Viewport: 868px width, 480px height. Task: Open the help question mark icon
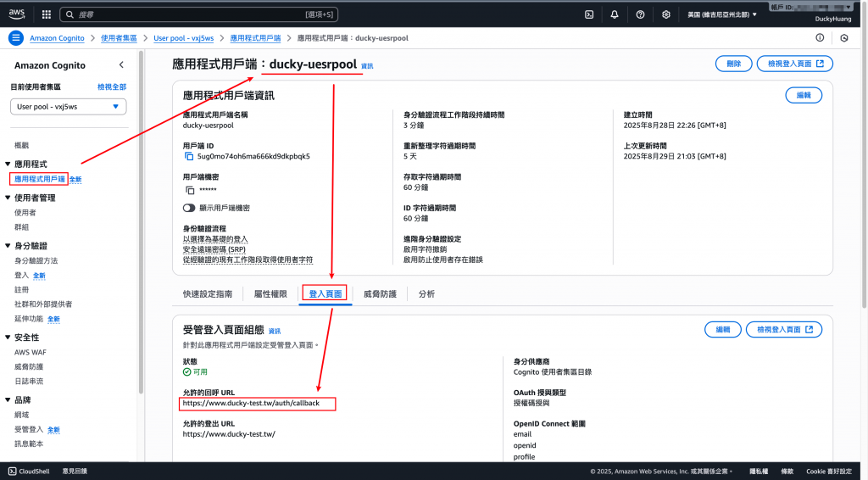coord(640,14)
